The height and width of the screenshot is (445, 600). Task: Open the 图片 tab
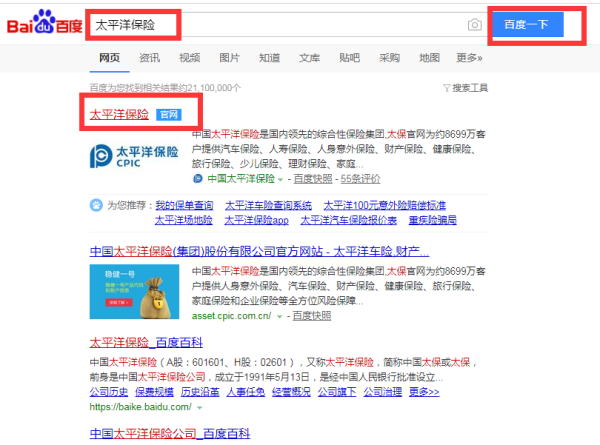[x=230, y=58]
